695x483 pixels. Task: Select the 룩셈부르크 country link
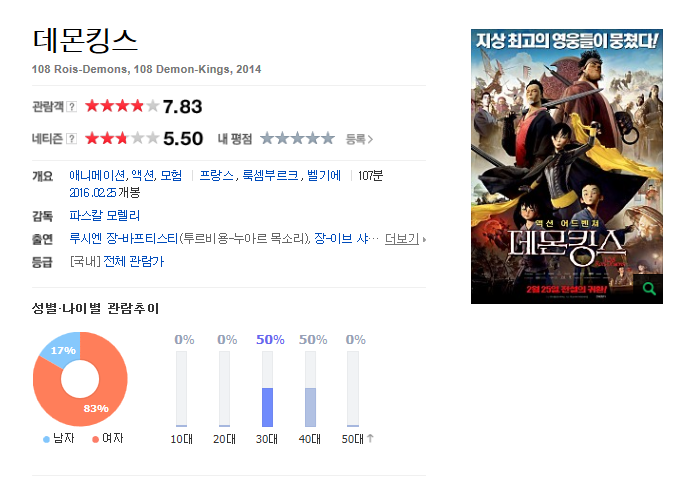(270, 175)
